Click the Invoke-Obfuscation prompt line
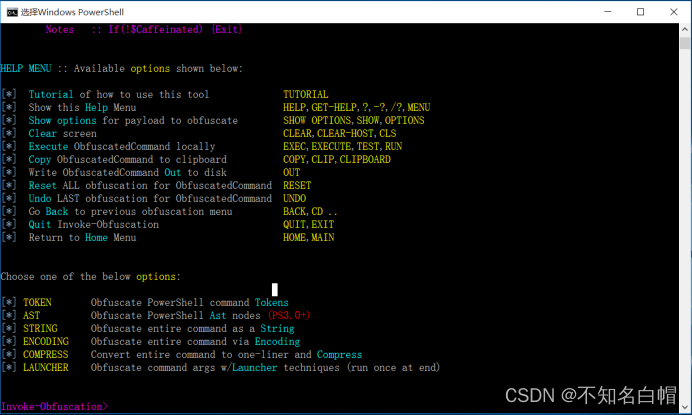692x415 pixels. (54, 406)
